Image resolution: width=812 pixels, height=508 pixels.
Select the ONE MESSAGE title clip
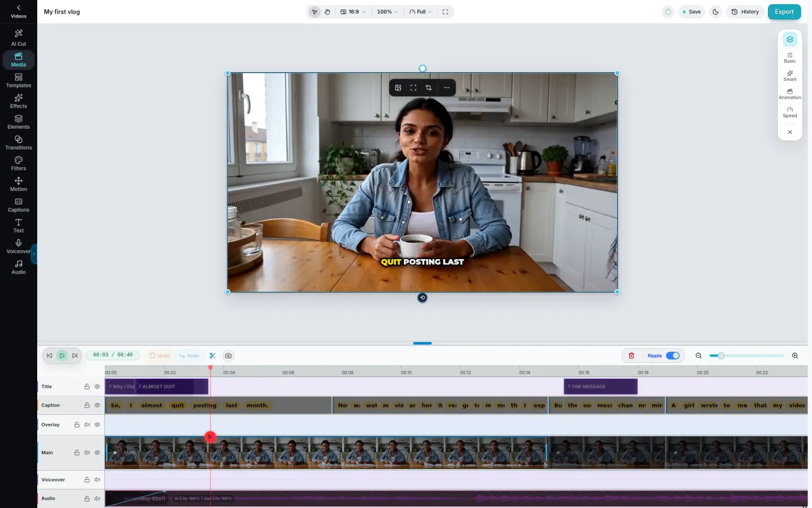[x=601, y=387]
